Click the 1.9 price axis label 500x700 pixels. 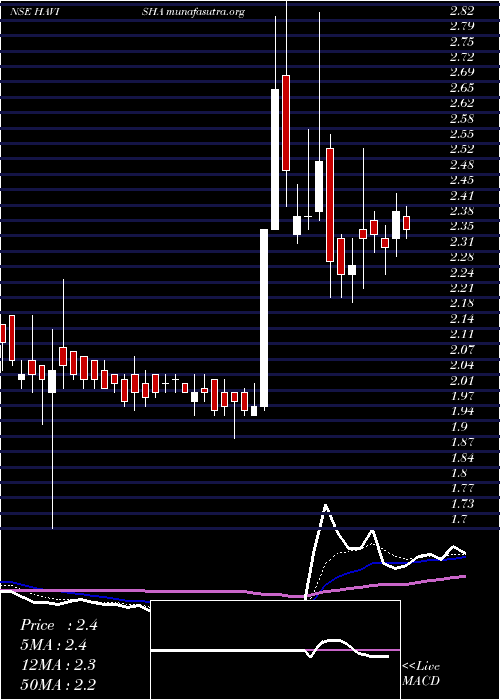pyautogui.click(x=458, y=427)
